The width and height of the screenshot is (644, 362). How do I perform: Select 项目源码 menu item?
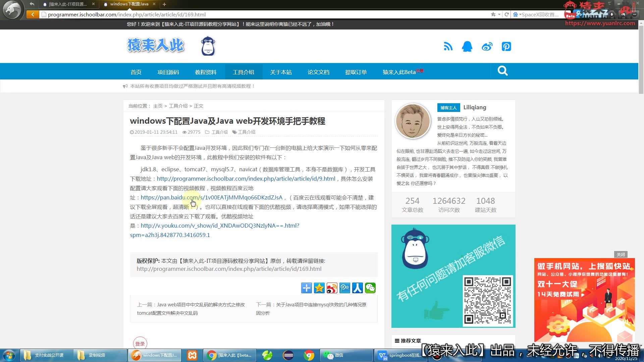pyautogui.click(x=168, y=72)
